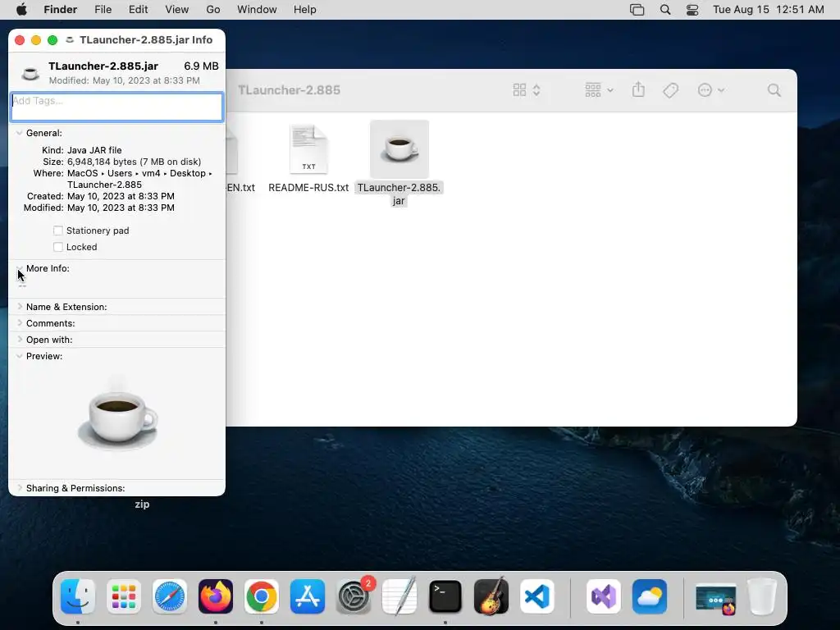Click the small jar icon in Info header
Viewport: 840px width, 630px height.
point(30,73)
